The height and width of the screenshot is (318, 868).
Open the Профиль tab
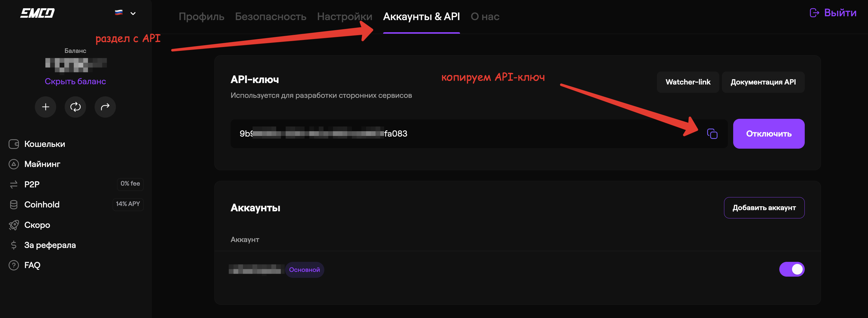[x=201, y=17]
